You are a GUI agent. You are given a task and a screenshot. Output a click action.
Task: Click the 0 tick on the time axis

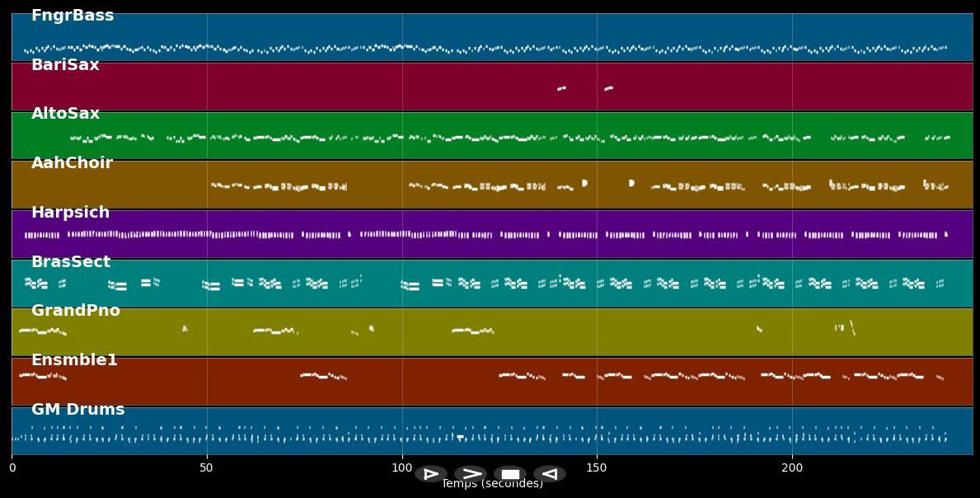(12, 468)
